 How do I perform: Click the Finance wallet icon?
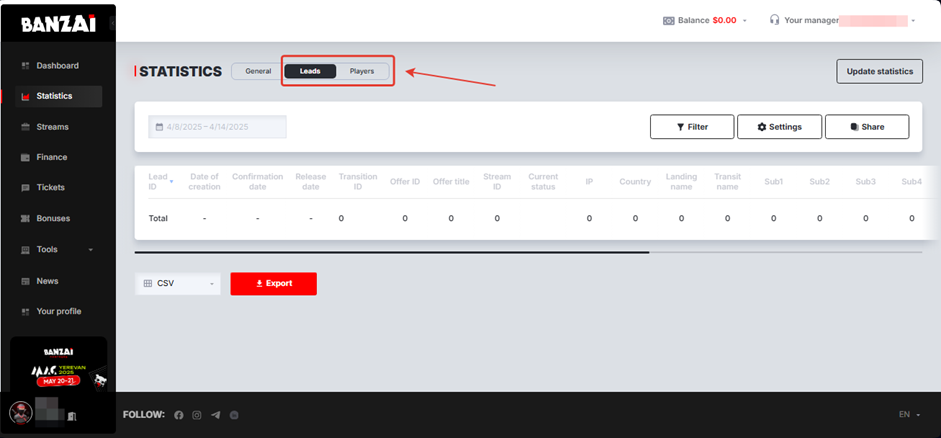[25, 157]
